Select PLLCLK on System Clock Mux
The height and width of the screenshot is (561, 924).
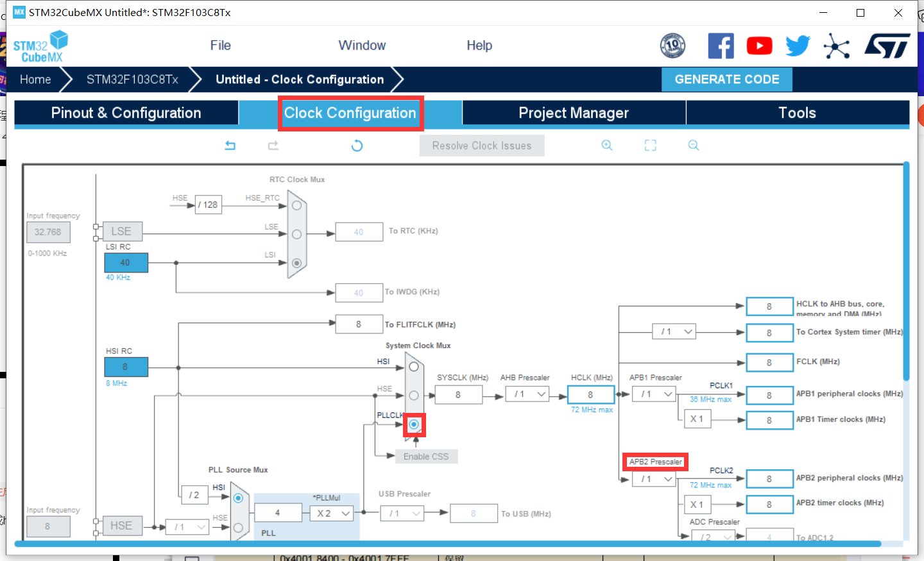(x=414, y=424)
